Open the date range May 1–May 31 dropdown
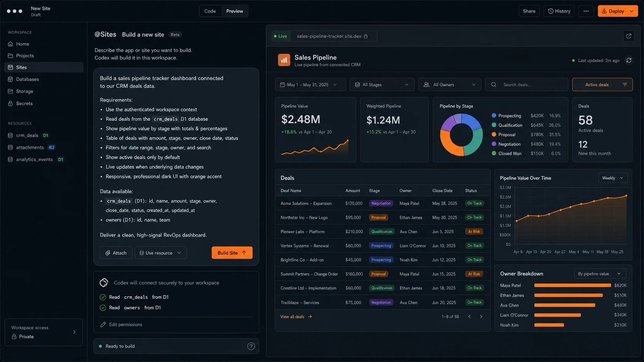644x362 pixels. [x=310, y=85]
